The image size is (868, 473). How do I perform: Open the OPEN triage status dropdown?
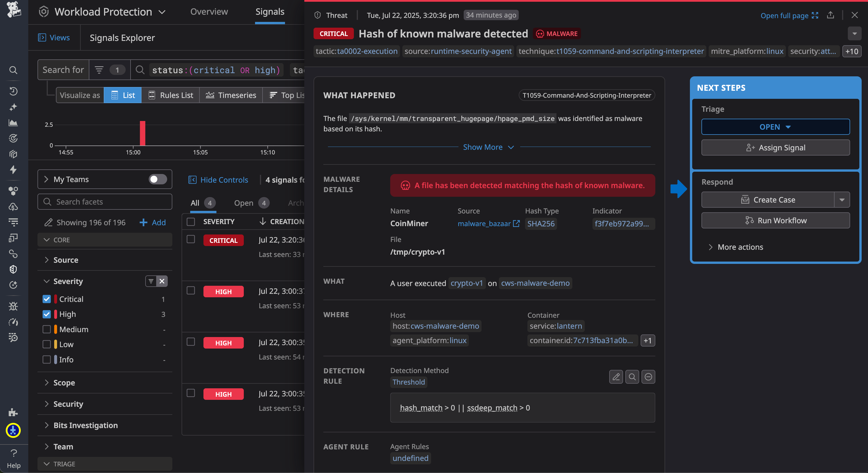point(775,127)
